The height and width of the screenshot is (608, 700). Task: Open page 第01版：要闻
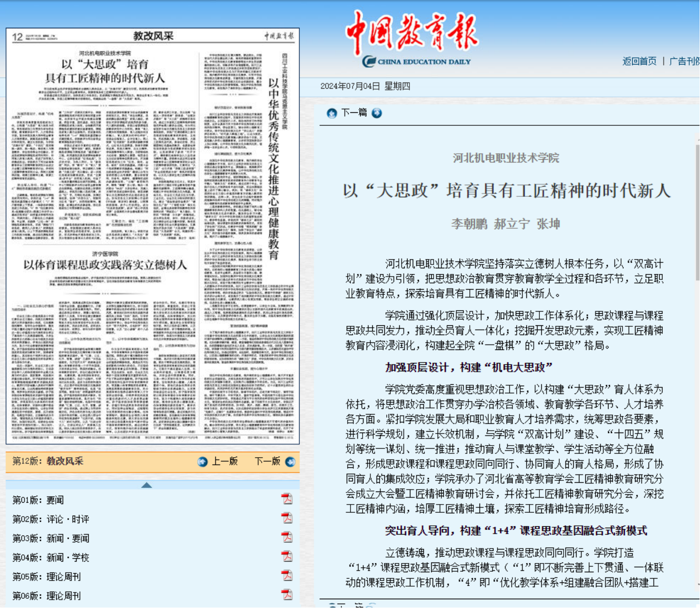pos(38,500)
